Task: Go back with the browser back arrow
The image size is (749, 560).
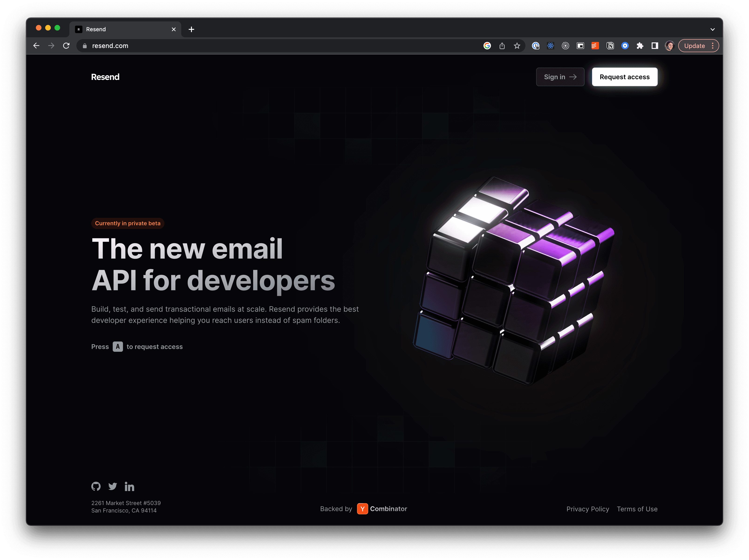Action: pos(37,46)
